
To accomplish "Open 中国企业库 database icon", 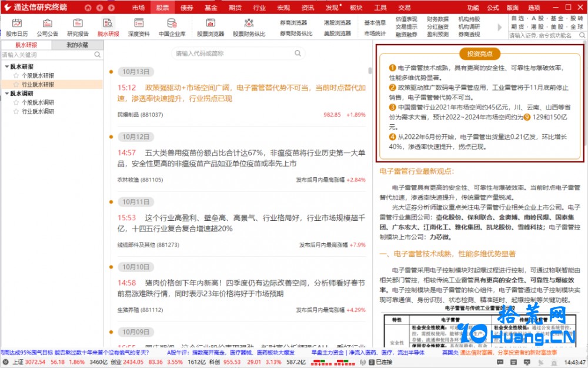I will coord(172,28).
